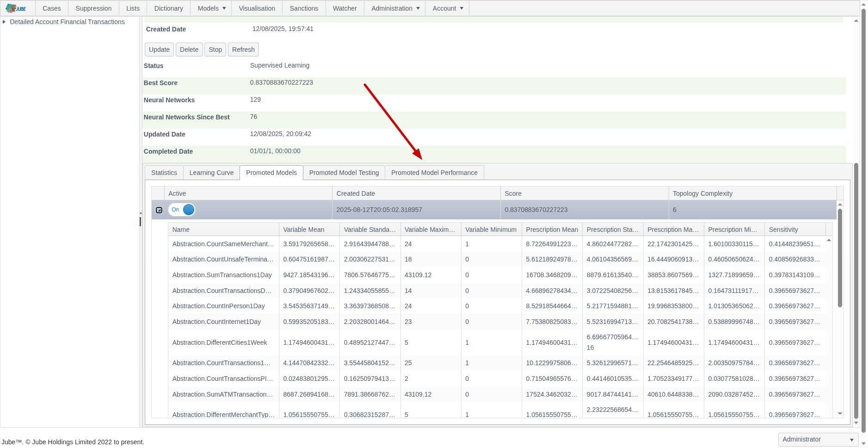Screen dimensions: 868x448
Task: Open the Models dropdown menu
Action: tap(212, 8)
